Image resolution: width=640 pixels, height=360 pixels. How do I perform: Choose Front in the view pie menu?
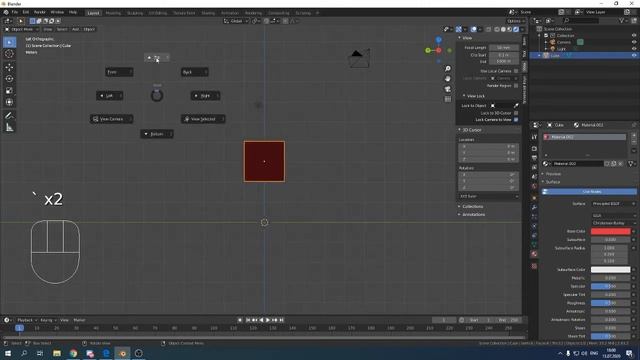(x=119, y=72)
